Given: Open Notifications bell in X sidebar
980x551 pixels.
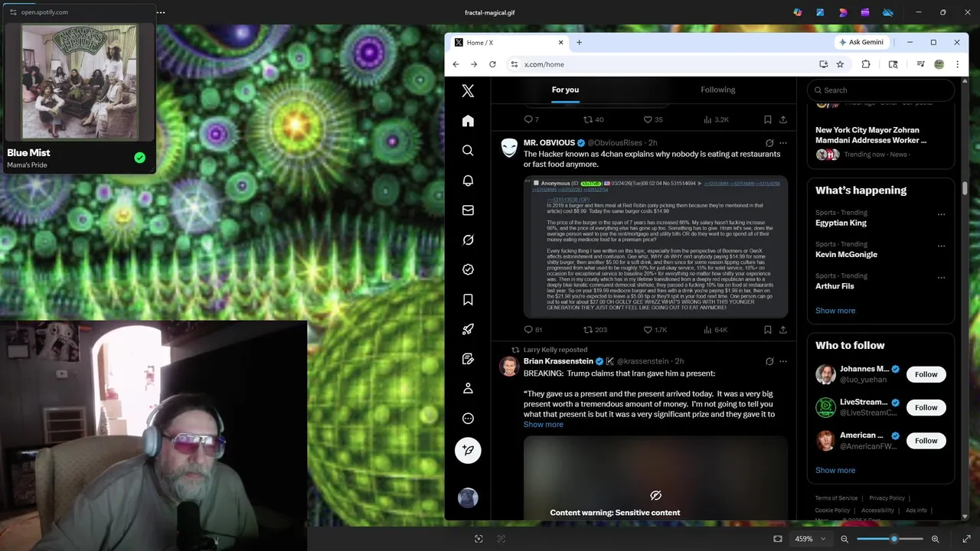Looking at the screenshot, I should click(468, 181).
